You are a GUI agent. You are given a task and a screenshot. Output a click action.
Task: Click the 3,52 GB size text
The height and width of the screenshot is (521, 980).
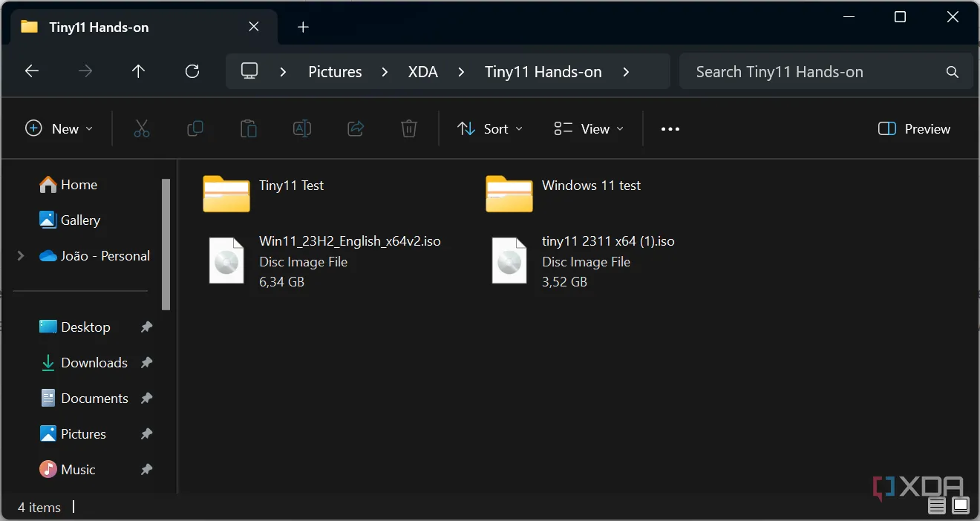[x=564, y=282]
